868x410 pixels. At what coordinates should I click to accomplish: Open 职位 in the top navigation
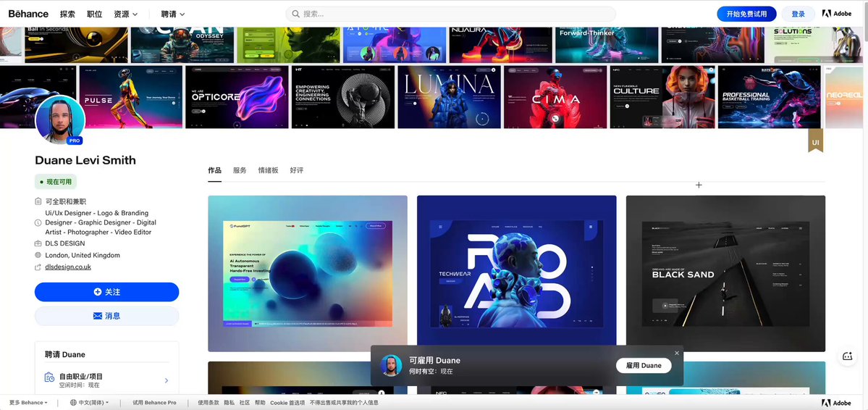95,14
